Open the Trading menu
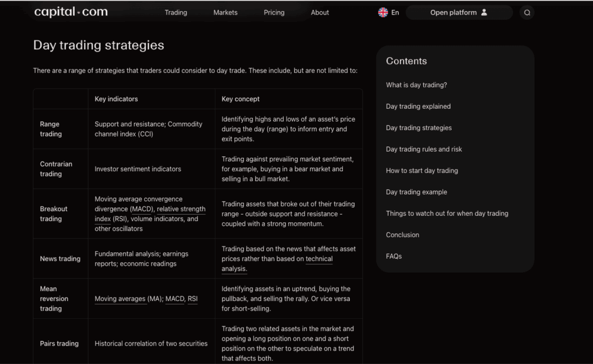The width and height of the screenshot is (593, 364). pyautogui.click(x=176, y=13)
